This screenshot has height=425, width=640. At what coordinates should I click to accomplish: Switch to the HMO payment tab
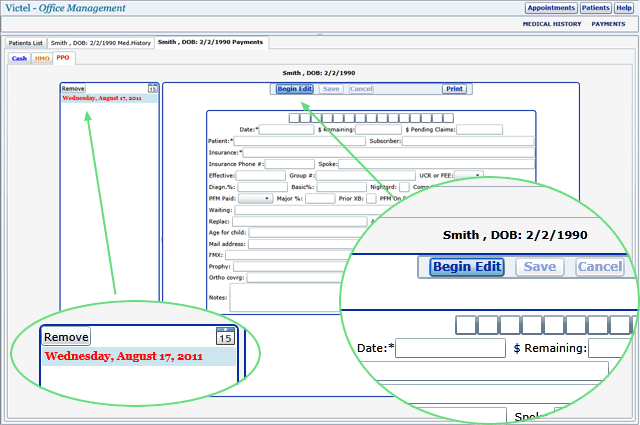tap(42, 58)
